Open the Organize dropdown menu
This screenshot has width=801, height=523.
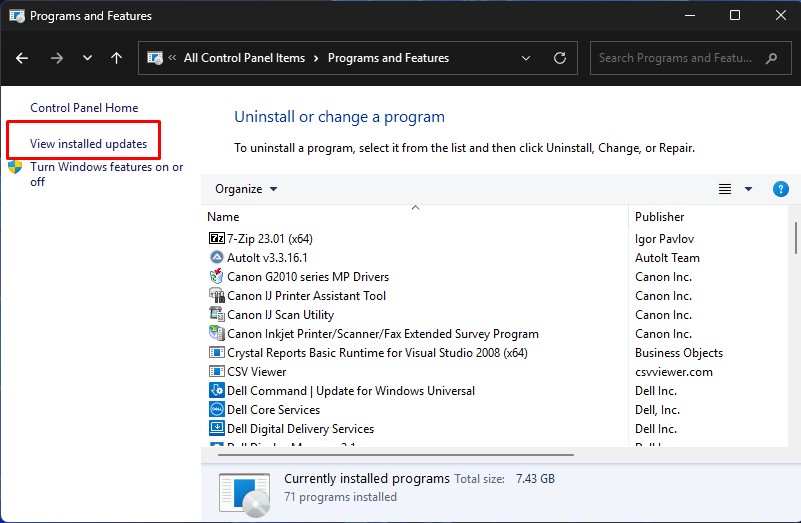coord(246,189)
